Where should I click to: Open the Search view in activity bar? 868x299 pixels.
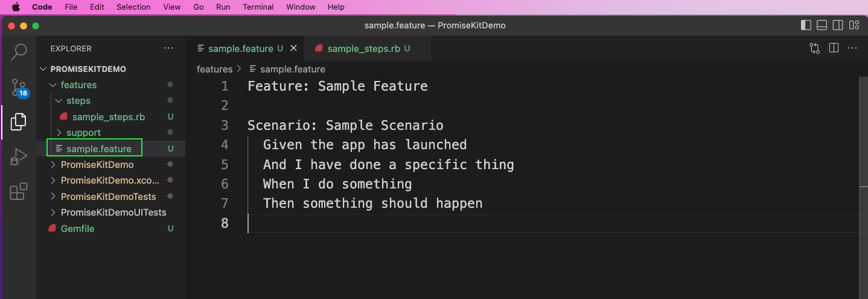19,53
